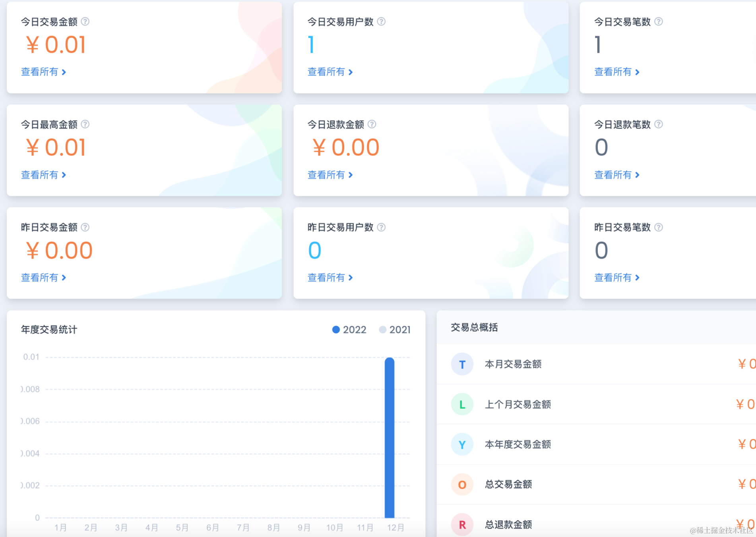The height and width of the screenshot is (537, 756).
Task: Click help icon beside 今日交易用户数
Action: point(381,21)
